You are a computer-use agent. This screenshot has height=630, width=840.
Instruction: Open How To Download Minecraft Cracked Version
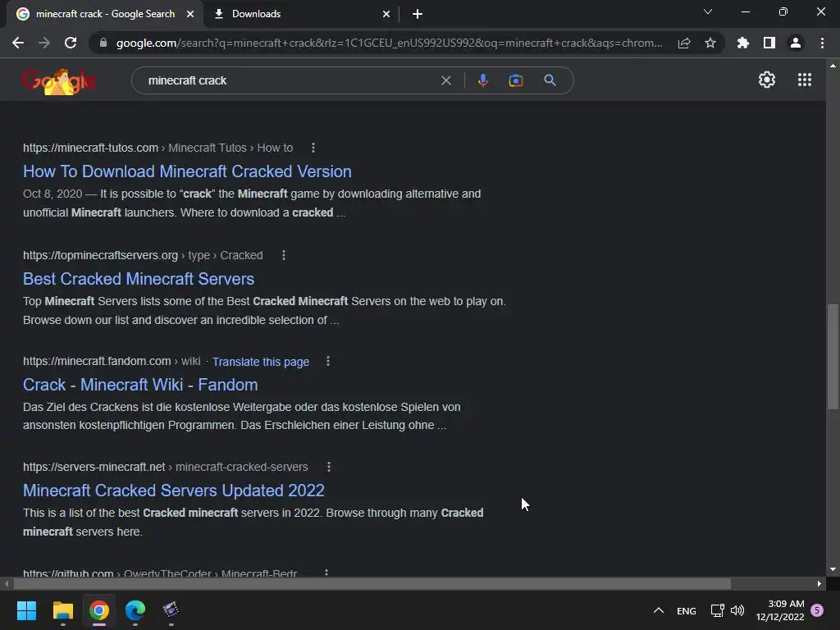tap(187, 171)
